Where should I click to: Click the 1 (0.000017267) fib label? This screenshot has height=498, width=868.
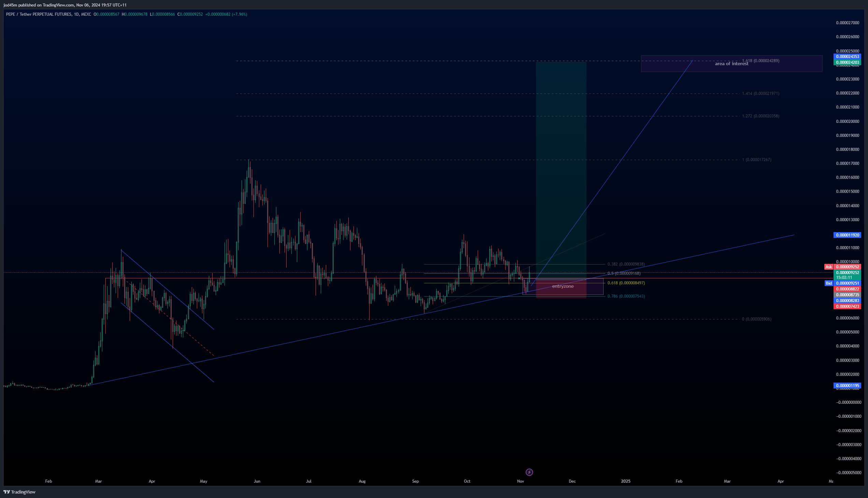[x=756, y=160]
